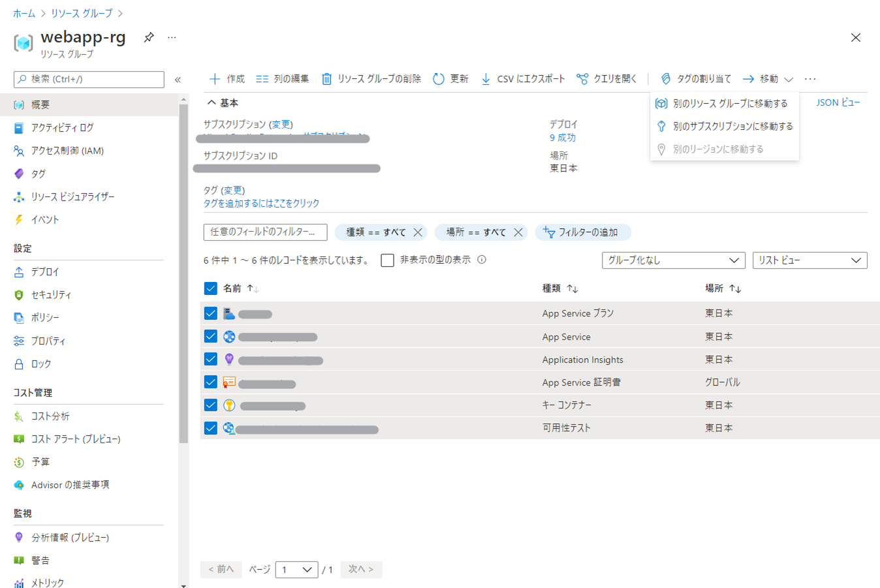Click the 任意のフィールドのフィルター input field
Viewport: 880px width, 588px height.
click(264, 232)
